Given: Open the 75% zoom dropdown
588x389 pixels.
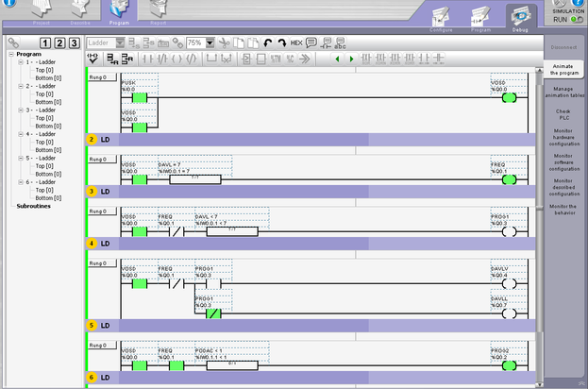Looking at the screenshot, I should (x=210, y=42).
